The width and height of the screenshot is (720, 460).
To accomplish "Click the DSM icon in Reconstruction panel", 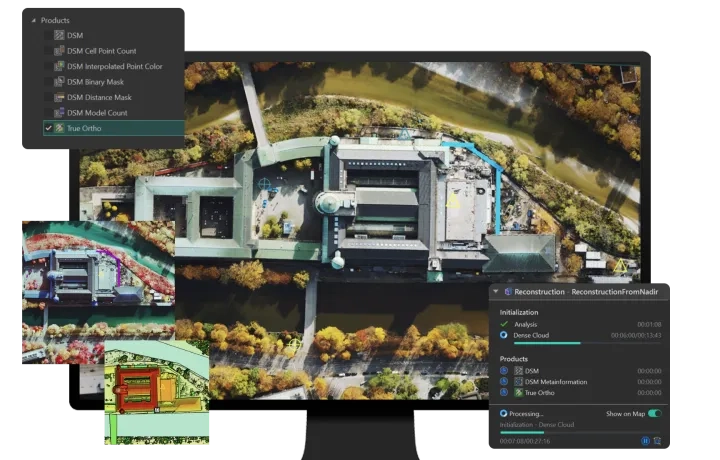I will coord(518,370).
